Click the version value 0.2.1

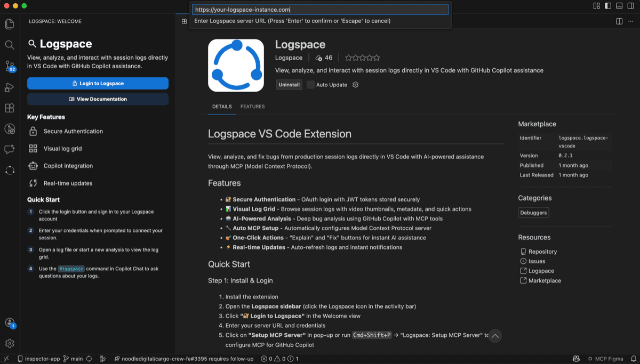pyautogui.click(x=565, y=156)
